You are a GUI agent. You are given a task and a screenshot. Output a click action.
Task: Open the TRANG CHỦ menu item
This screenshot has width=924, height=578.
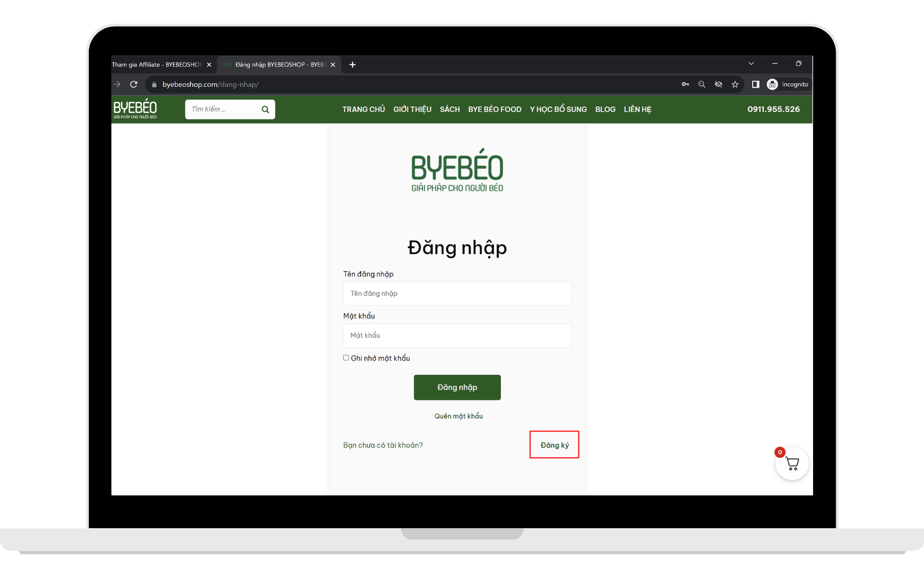pos(363,109)
